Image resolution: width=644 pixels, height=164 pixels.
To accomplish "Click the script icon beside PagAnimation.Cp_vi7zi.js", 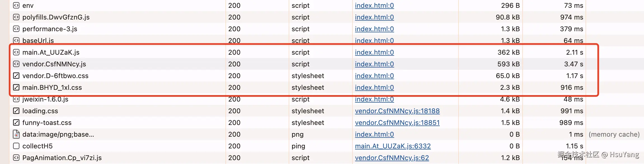I will pos(16,158).
